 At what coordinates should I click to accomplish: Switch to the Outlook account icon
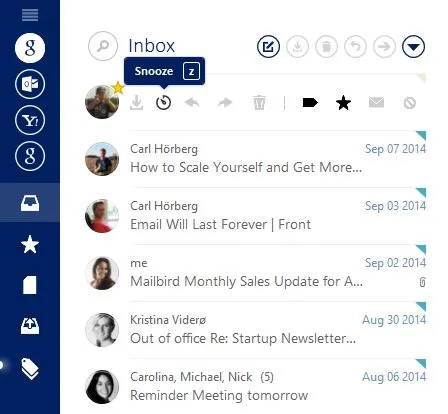[x=30, y=84]
